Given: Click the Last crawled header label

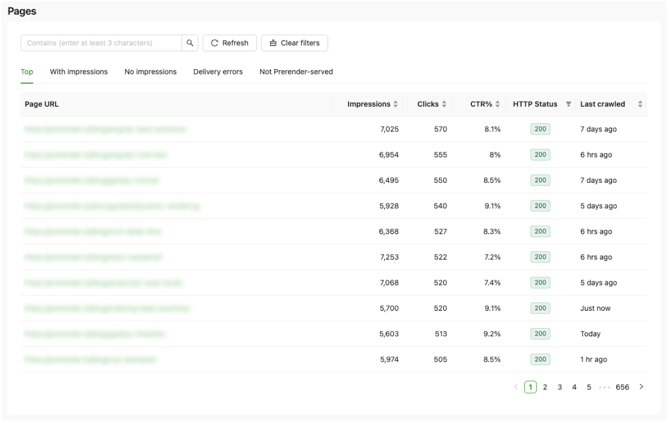Looking at the screenshot, I should (x=602, y=104).
